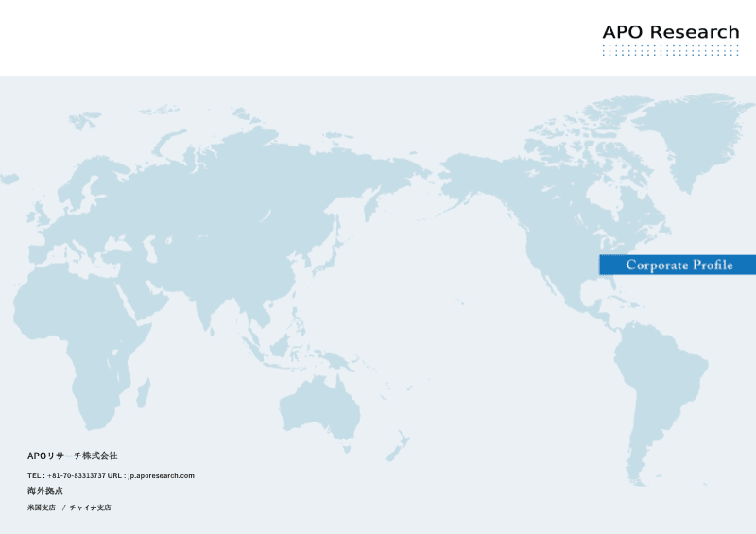Select the チャイナ支店 branch text
The width and height of the screenshot is (756, 534).
pyautogui.click(x=90, y=508)
